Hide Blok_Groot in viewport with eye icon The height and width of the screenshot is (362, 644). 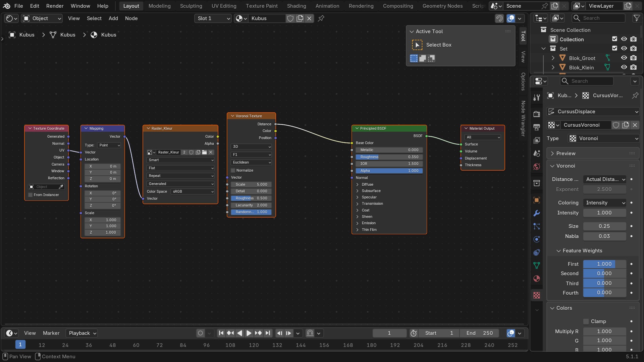point(624,58)
